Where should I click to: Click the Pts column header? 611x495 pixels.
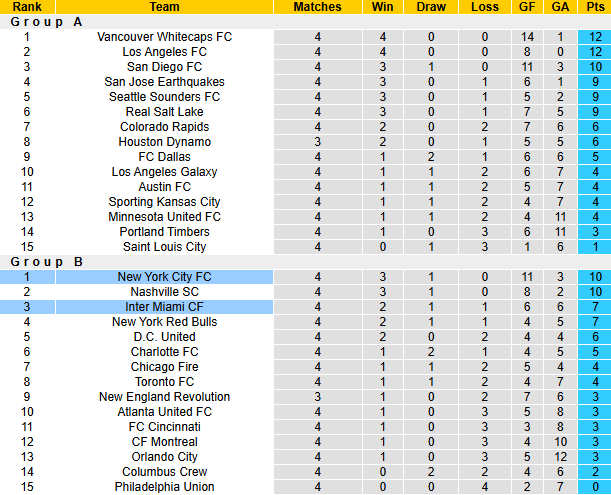tap(594, 7)
